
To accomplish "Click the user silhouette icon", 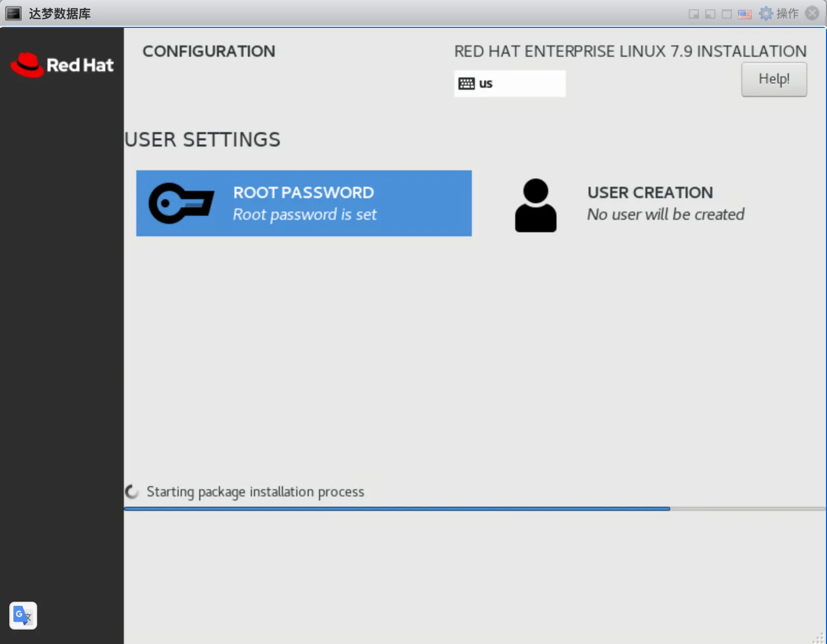I will coord(535,205).
